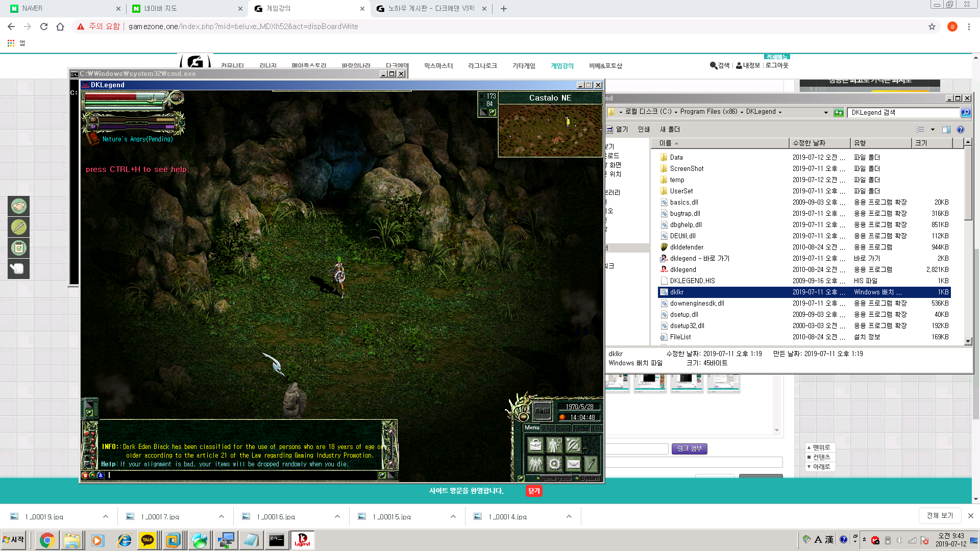Click the handshake icon on left sidebar
This screenshot has width=980, height=551.
point(19,206)
